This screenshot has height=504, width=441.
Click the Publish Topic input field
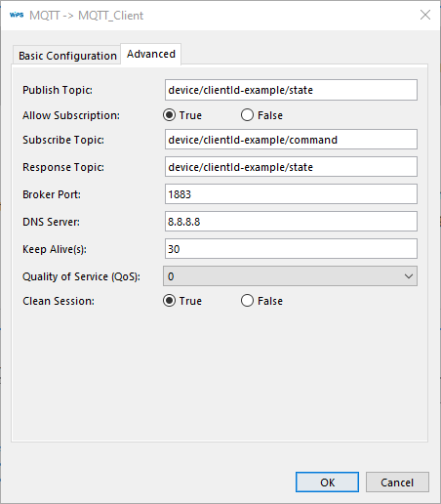tap(291, 90)
